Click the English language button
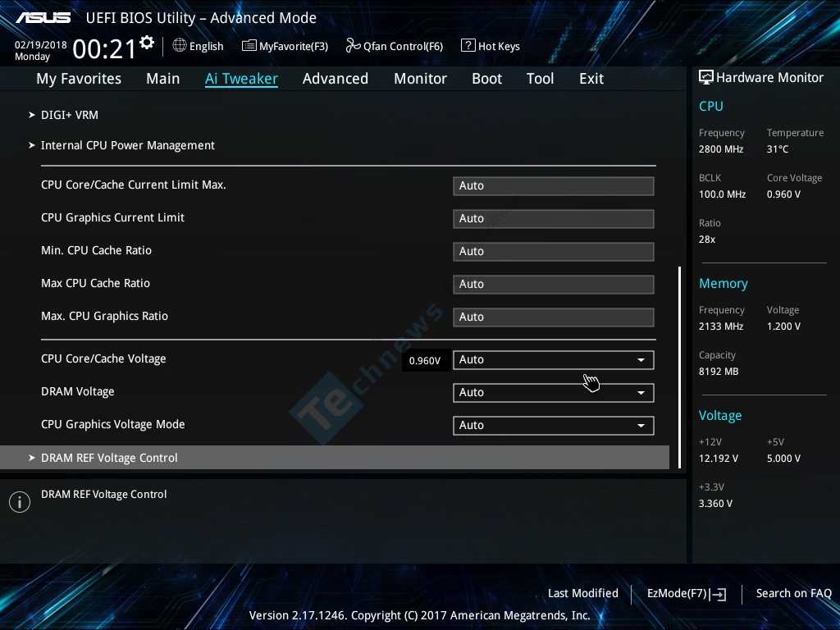Screen dimensions: 840x630 point(199,46)
